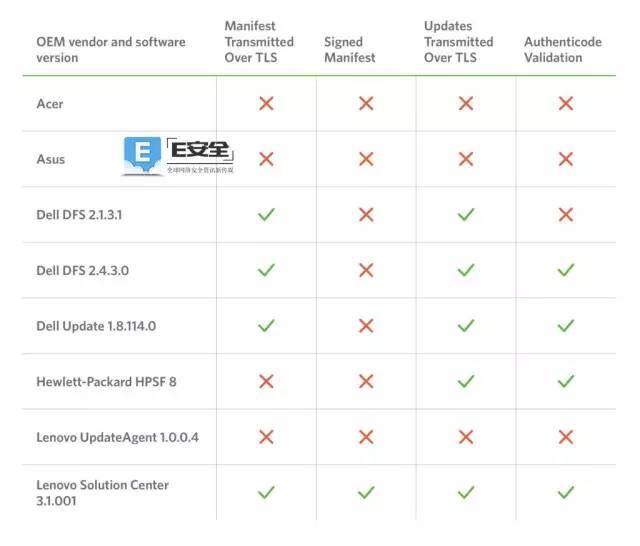Click 'Manifest Transmitted Over TLS' header
640x546 pixels.
[259, 42]
